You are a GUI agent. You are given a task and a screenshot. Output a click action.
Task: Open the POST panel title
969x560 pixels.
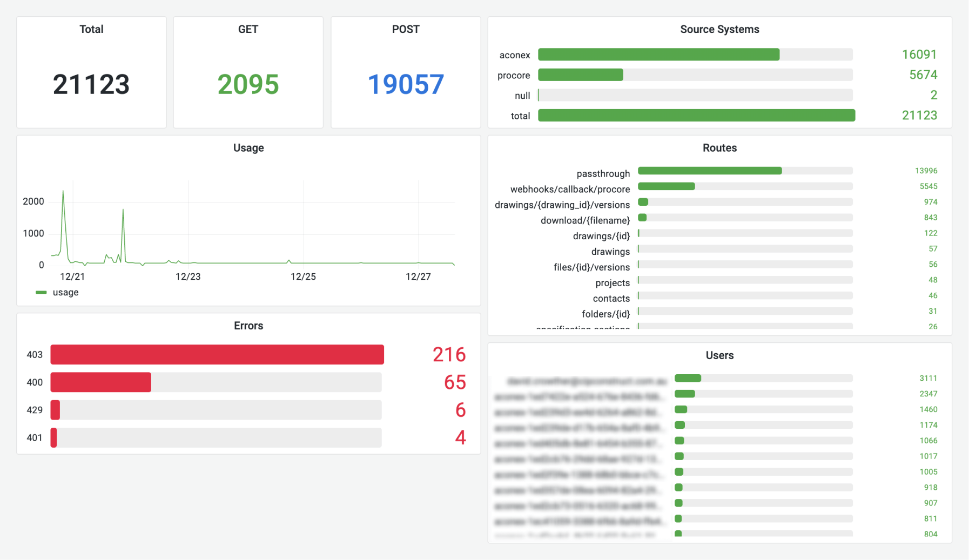point(406,29)
